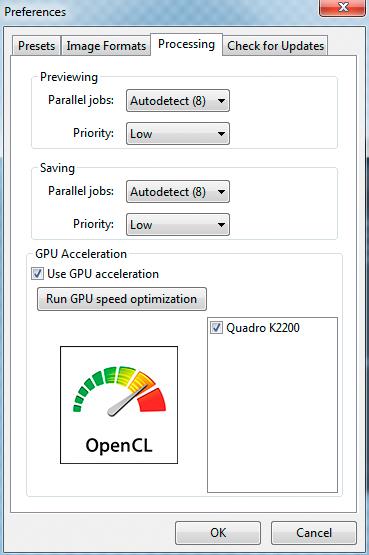
Task: Run GPU speed optimization
Action: tap(122, 299)
